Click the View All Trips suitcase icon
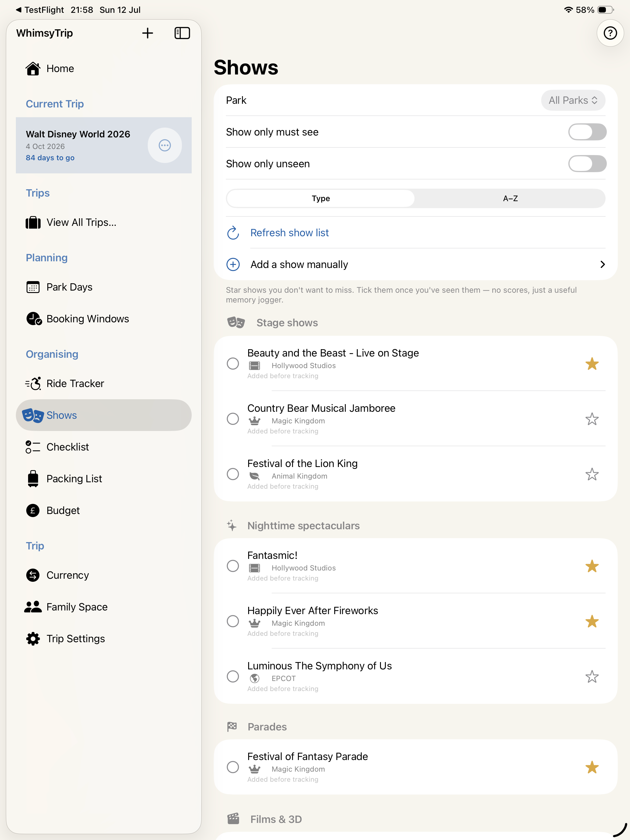Screen dimensions: 630x840 pos(33,223)
